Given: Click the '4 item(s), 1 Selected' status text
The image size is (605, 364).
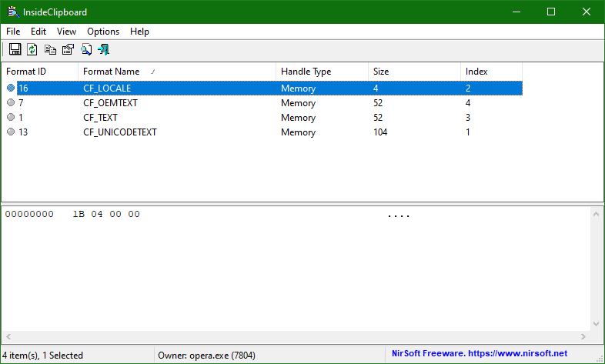Looking at the screenshot, I should point(42,355).
